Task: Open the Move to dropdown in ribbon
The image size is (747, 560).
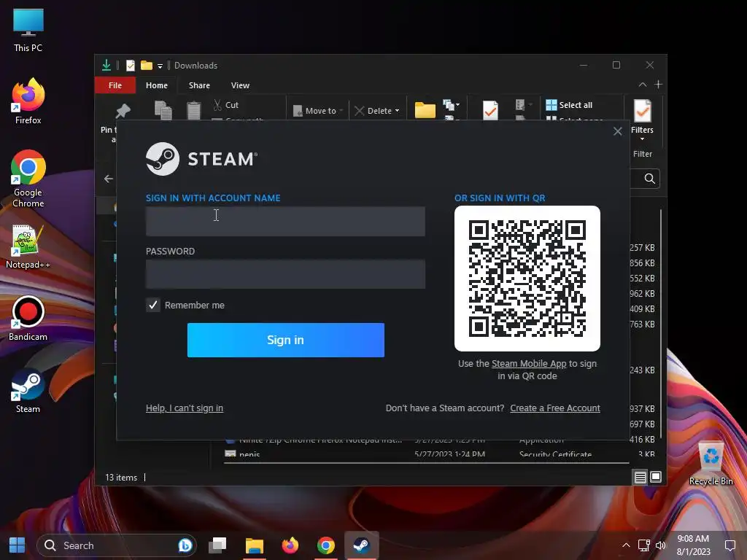Action: tap(318, 111)
